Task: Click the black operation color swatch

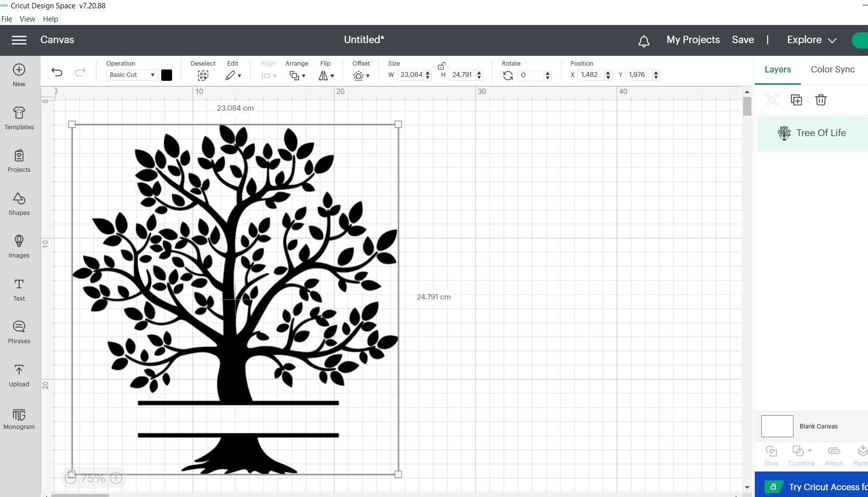Action: click(x=167, y=74)
